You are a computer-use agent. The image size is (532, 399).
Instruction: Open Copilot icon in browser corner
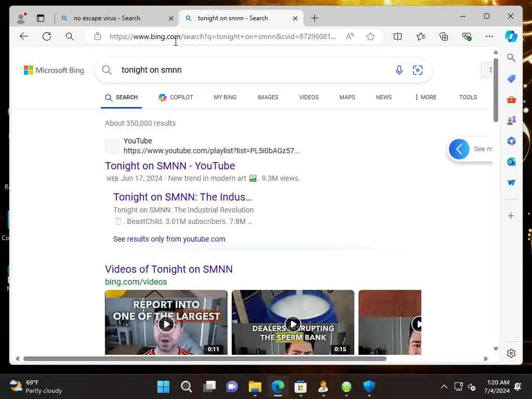(x=511, y=36)
